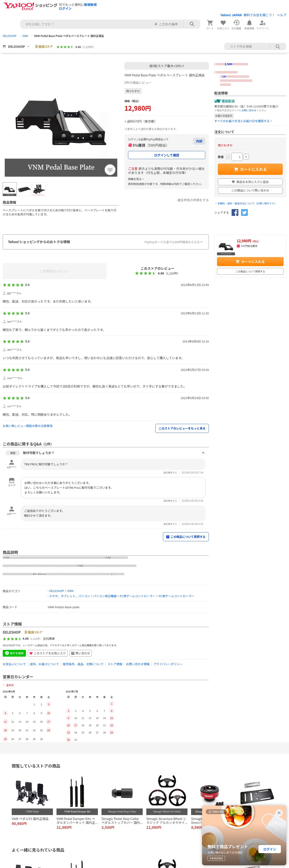Click 会社概要 link in store info
Screen dimensions: 289x868
pyautogui.click(x=49, y=639)
